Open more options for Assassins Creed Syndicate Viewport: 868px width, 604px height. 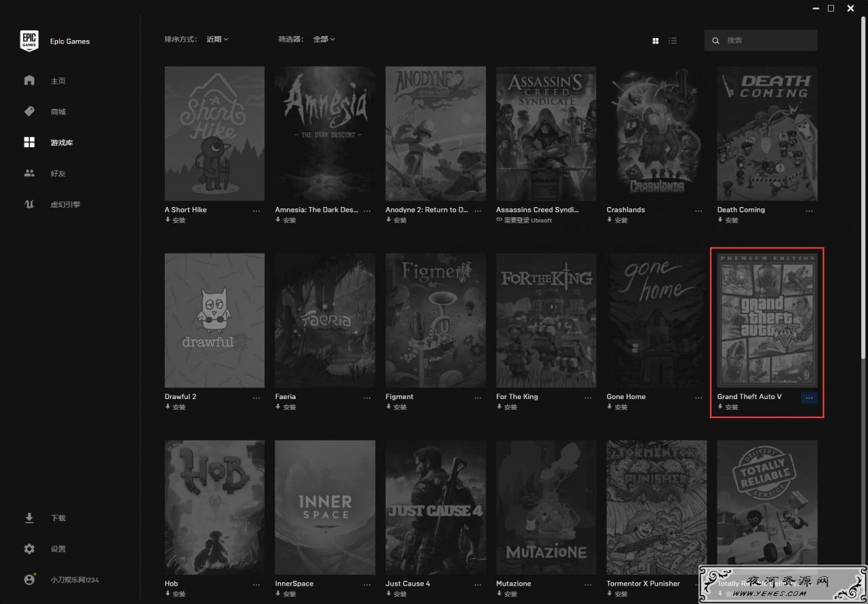point(588,210)
